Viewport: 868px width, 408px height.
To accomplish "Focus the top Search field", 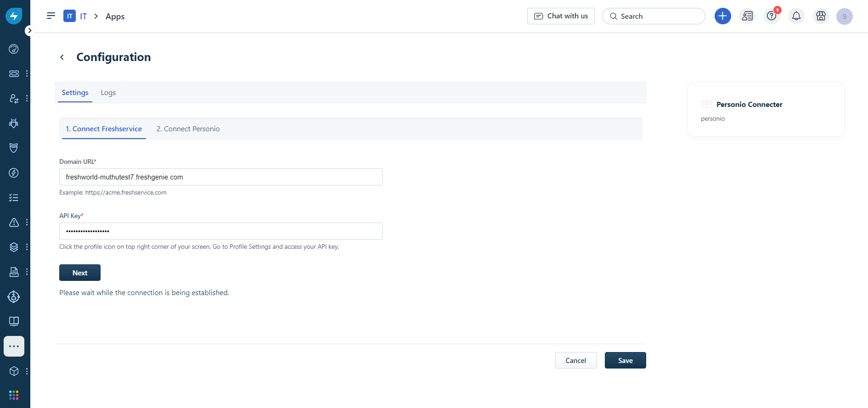I will pyautogui.click(x=654, y=16).
